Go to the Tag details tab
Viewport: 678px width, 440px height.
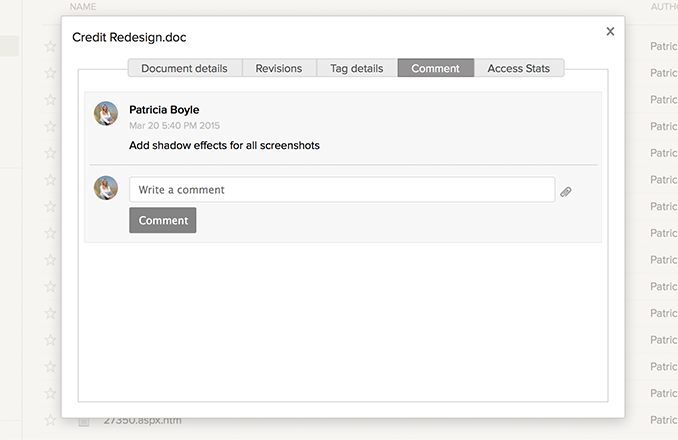357,68
